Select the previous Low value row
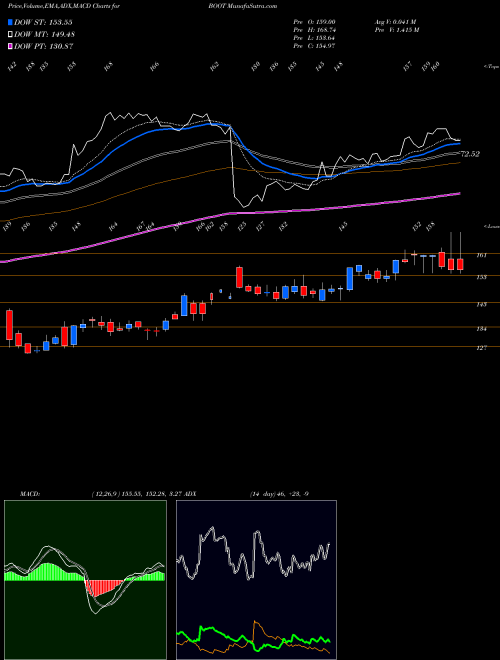The image size is (500, 660). [x=314, y=38]
